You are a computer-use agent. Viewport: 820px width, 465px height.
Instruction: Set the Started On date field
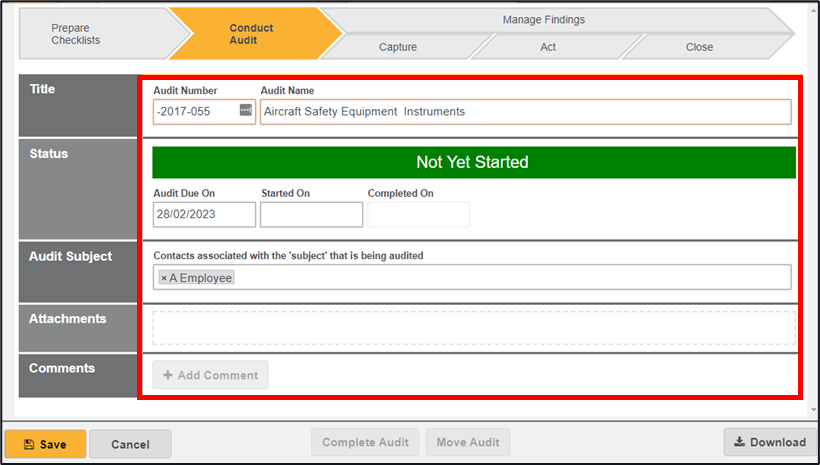click(311, 215)
